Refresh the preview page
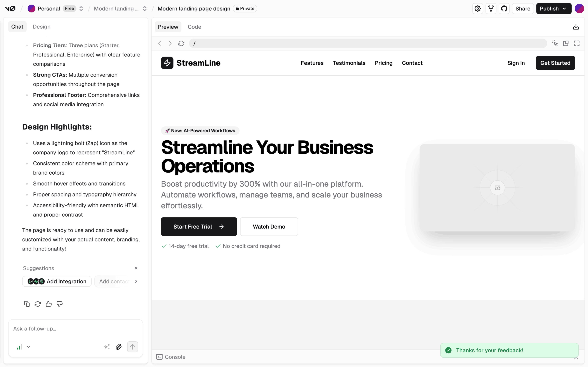588x367 pixels. pyautogui.click(x=181, y=43)
